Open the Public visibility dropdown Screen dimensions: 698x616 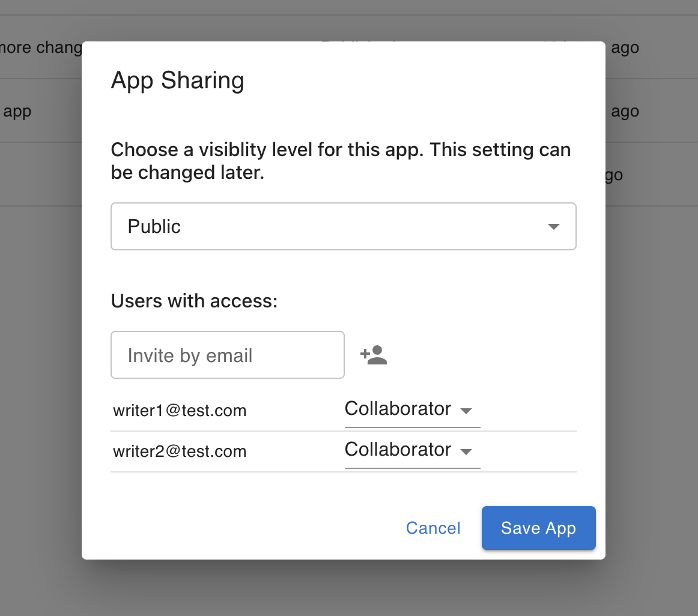[344, 226]
